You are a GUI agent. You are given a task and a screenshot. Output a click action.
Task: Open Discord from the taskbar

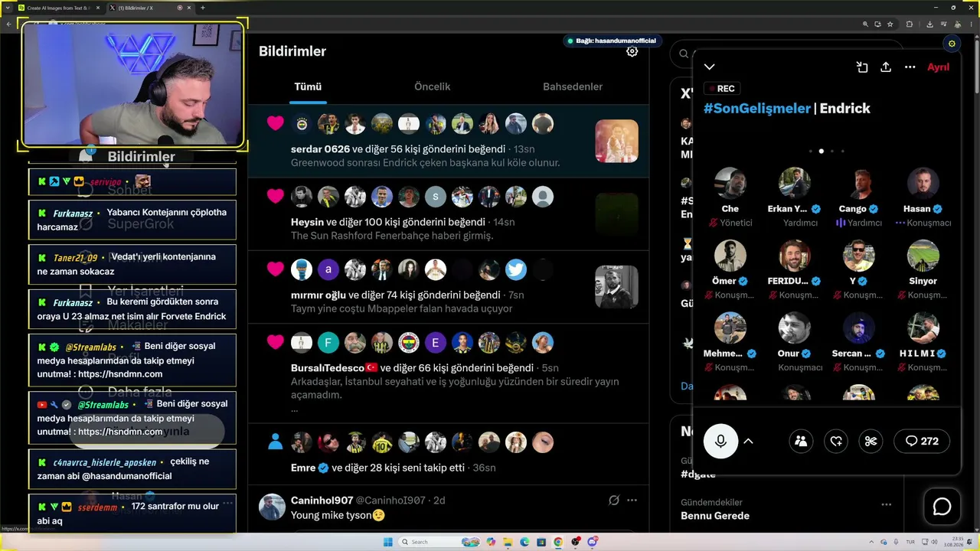coord(592,542)
